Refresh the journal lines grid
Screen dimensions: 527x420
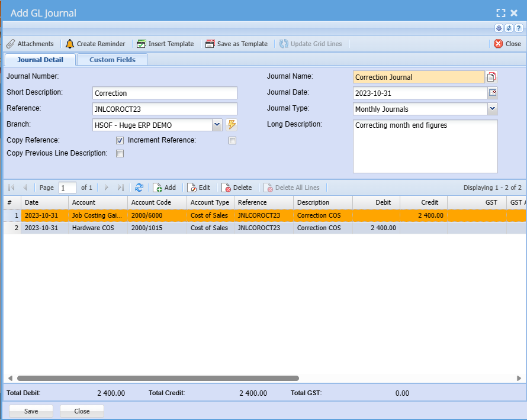pyautogui.click(x=139, y=188)
